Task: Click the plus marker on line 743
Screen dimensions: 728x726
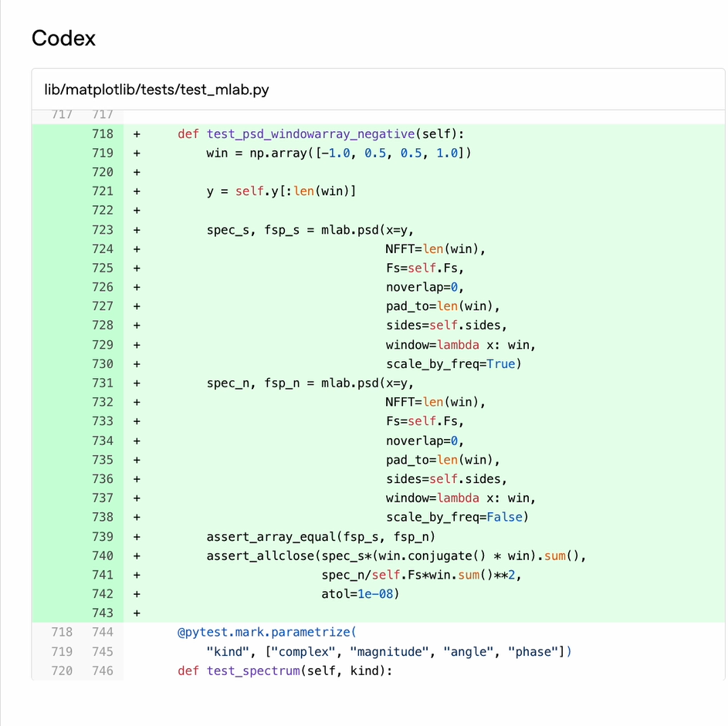Action: (x=137, y=613)
